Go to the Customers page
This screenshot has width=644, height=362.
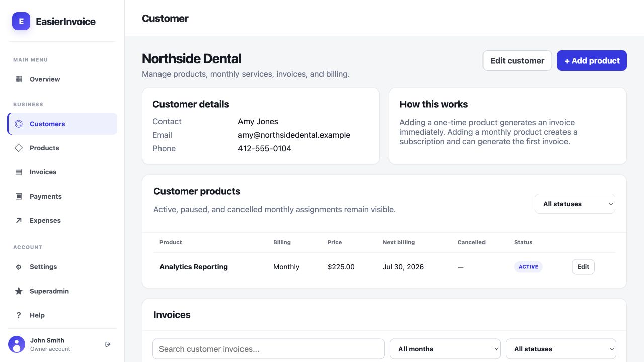tap(62, 124)
